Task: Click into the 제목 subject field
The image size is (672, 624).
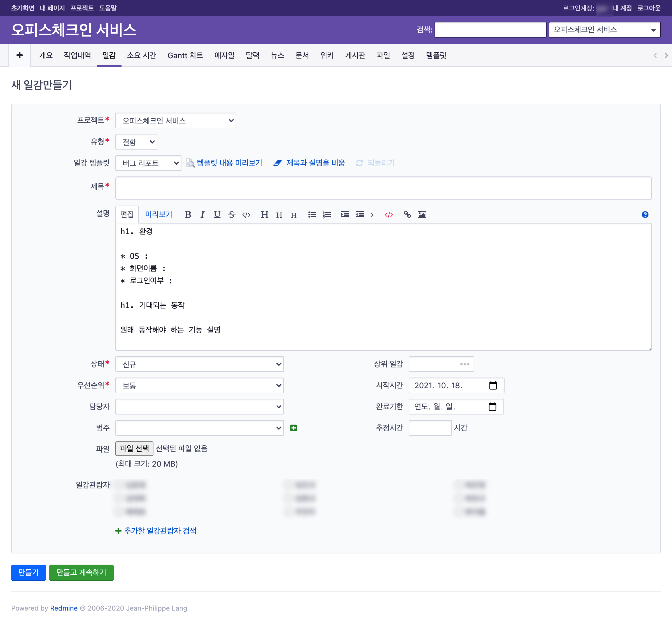Action: 383,188
